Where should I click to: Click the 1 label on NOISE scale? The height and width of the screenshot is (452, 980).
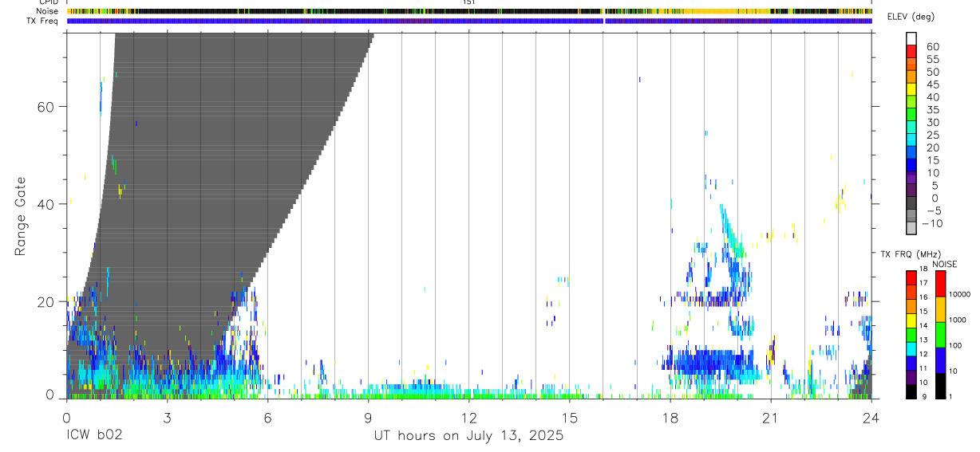(952, 397)
